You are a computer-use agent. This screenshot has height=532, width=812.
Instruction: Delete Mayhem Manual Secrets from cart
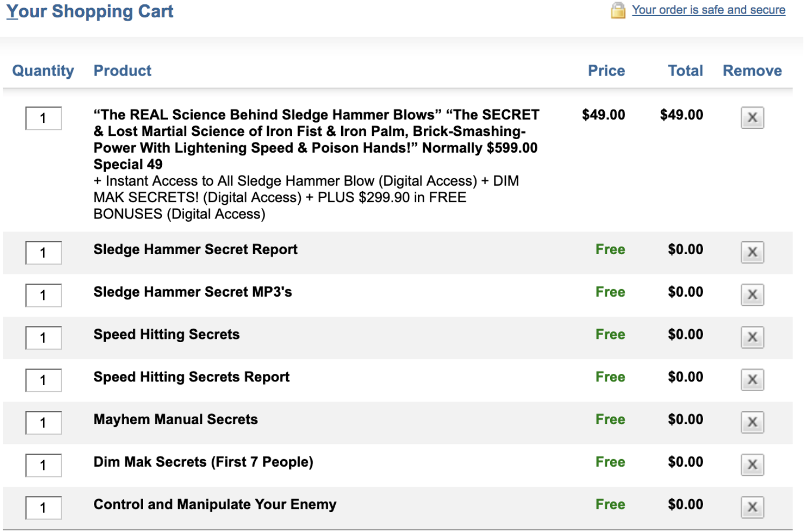(752, 422)
